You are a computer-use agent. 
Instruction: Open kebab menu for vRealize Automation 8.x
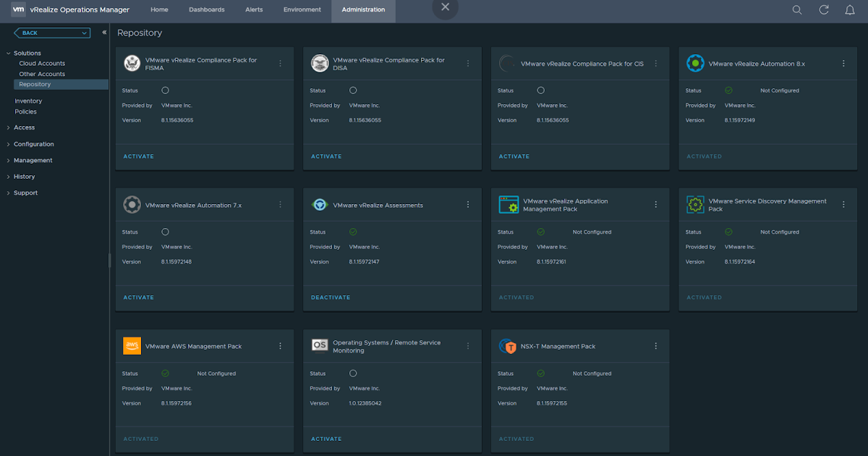[x=843, y=64]
